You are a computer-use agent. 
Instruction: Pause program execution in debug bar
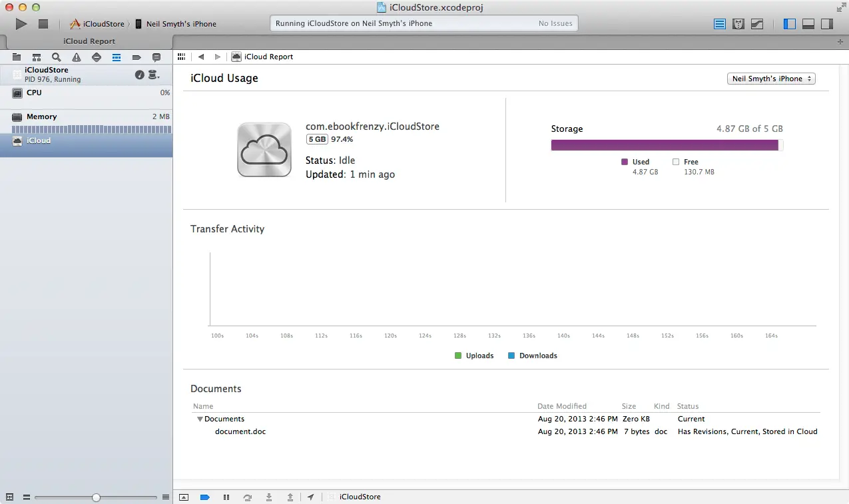(226, 497)
